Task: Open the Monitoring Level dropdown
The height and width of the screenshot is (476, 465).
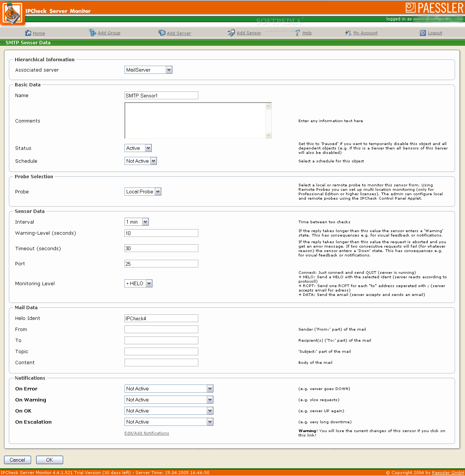Action: click(139, 283)
